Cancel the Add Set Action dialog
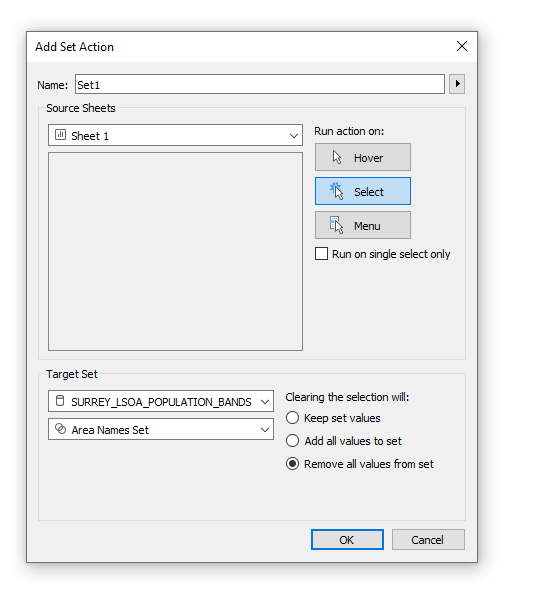 [x=428, y=540]
